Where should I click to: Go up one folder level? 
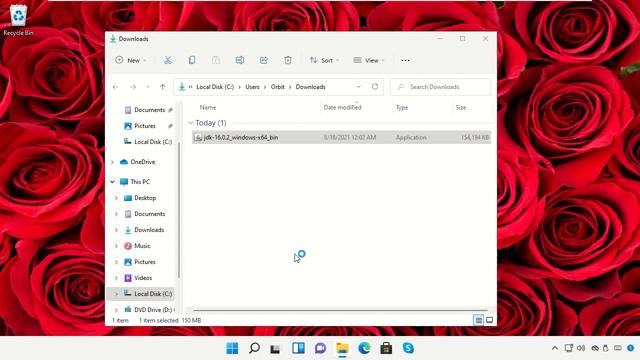[163, 87]
